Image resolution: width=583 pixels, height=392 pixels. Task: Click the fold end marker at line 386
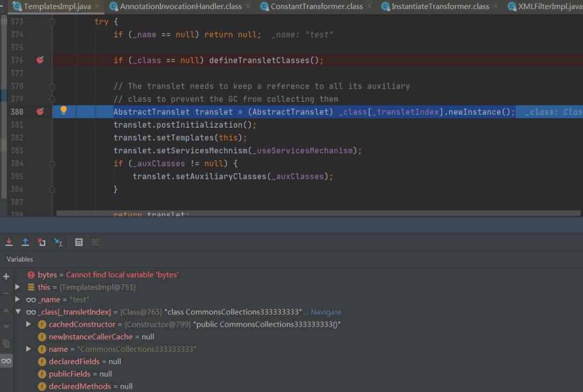53,189
